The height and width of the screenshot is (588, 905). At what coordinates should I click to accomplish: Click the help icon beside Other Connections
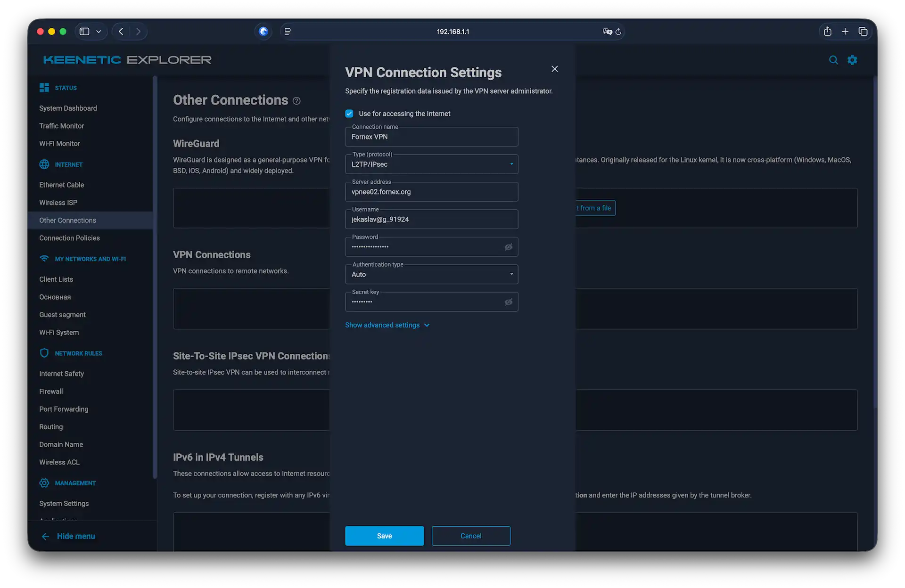pyautogui.click(x=296, y=101)
